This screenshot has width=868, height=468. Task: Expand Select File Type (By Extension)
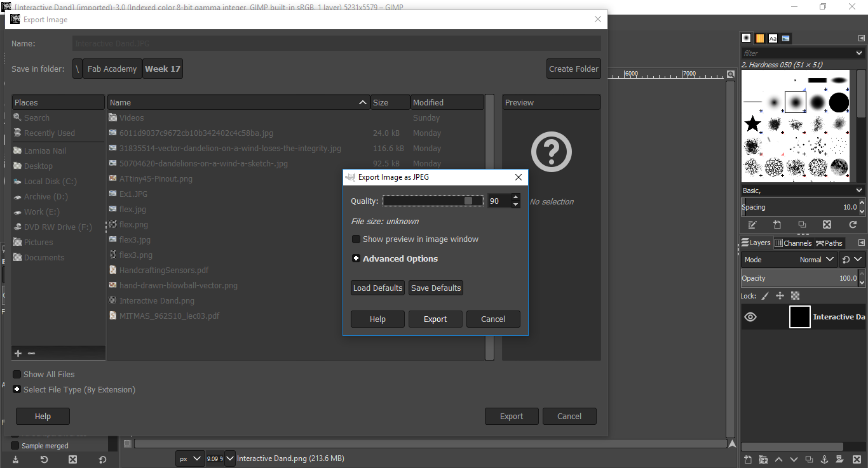point(17,389)
